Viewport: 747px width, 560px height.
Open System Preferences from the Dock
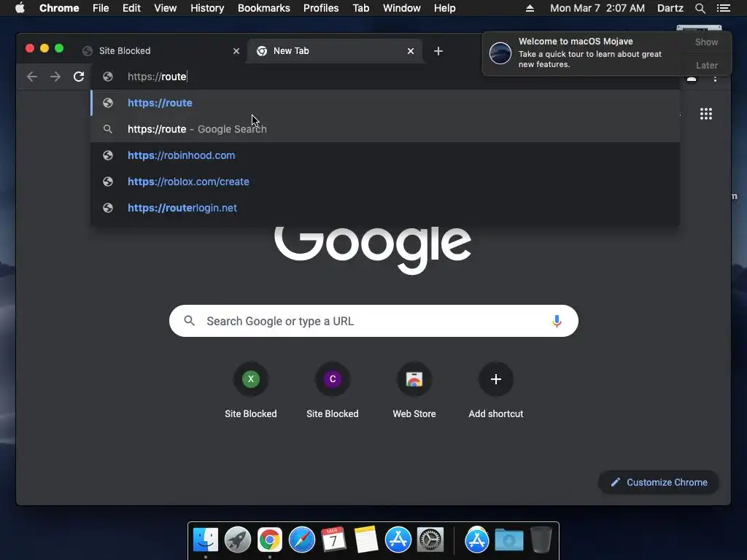pos(430,540)
